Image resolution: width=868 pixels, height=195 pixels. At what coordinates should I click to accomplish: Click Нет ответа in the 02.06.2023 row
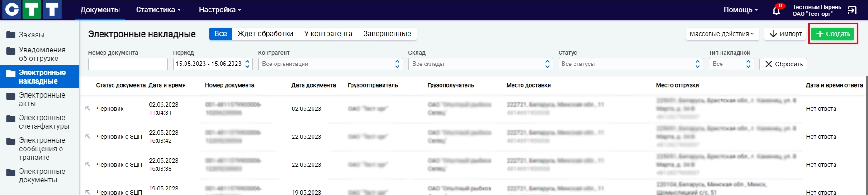[x=821, y=108]
